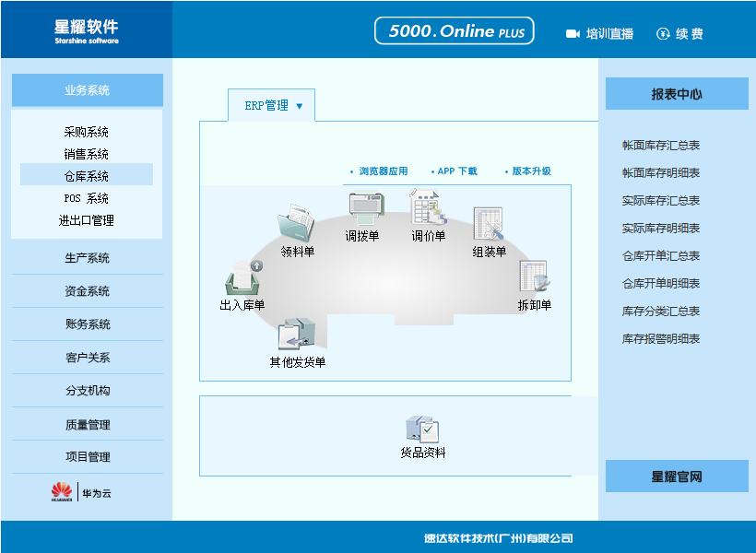Expand the 分支机构 section

pyautogui.click(x=88, y=391)
